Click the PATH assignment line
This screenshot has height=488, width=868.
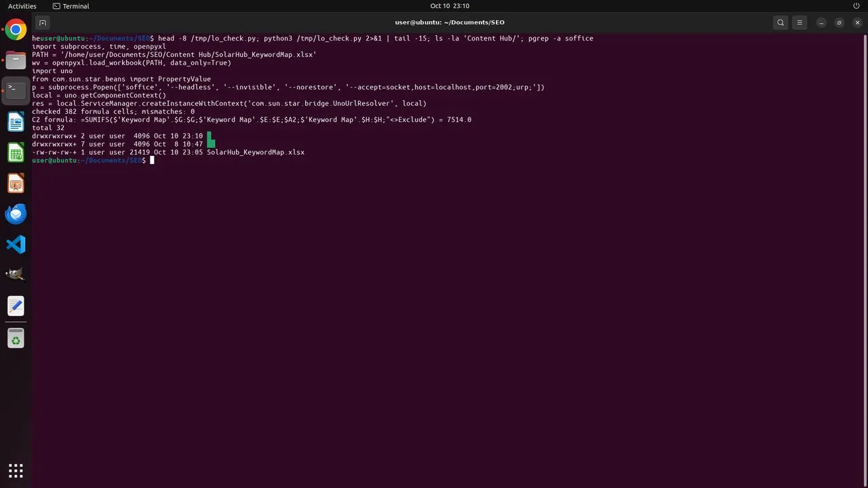[x=174, y=55]
